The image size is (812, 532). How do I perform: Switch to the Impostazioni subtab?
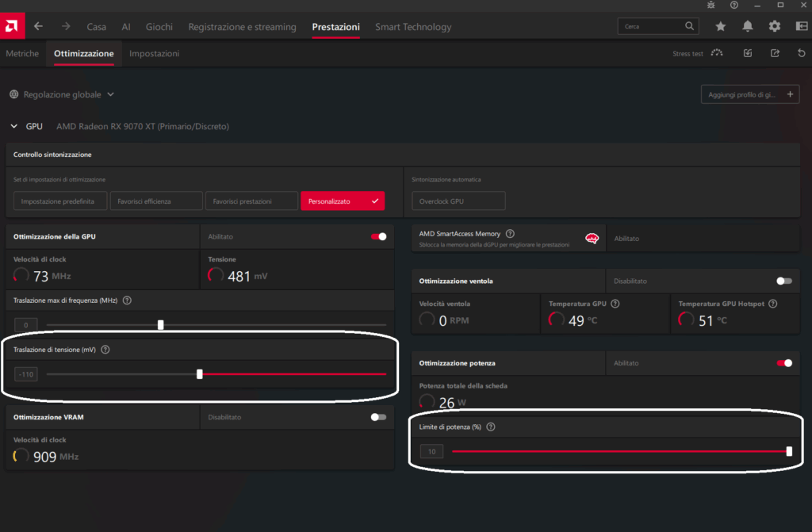coord(155,53)
